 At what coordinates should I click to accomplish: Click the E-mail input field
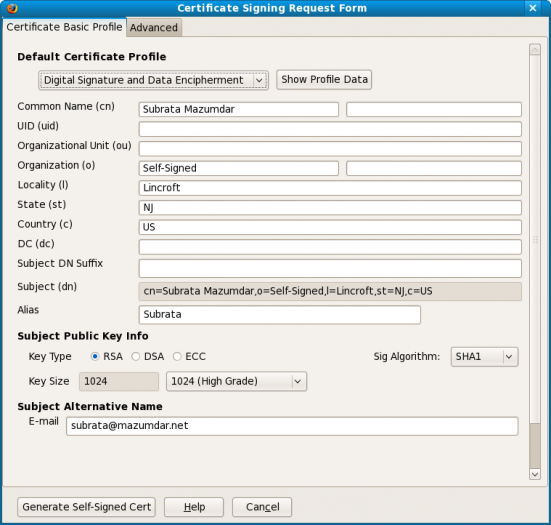coord(292,426)
